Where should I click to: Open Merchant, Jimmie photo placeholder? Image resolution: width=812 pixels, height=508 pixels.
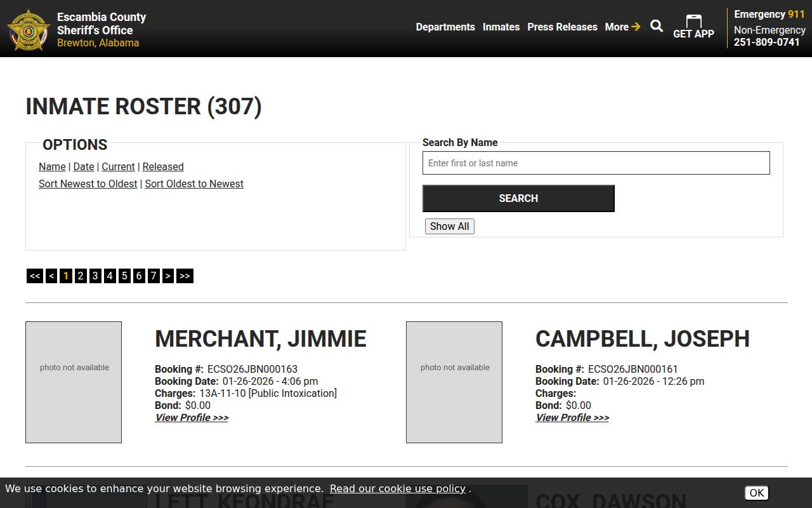point(74,382)
